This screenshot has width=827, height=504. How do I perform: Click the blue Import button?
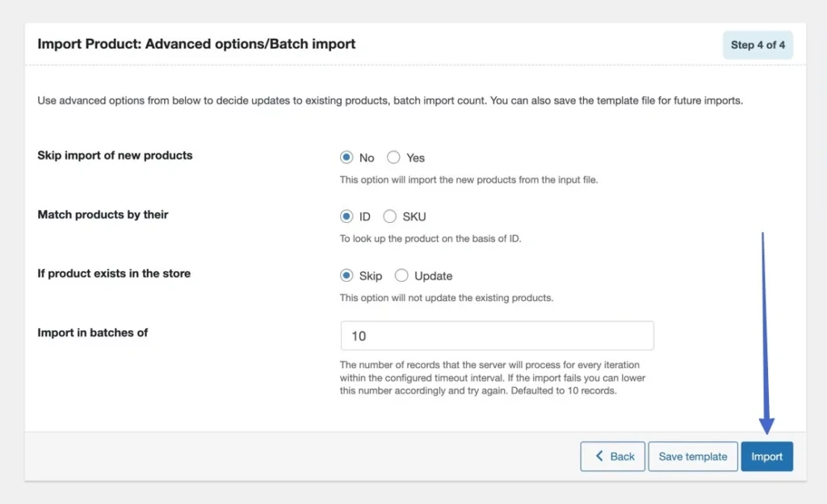click(766, 456)
